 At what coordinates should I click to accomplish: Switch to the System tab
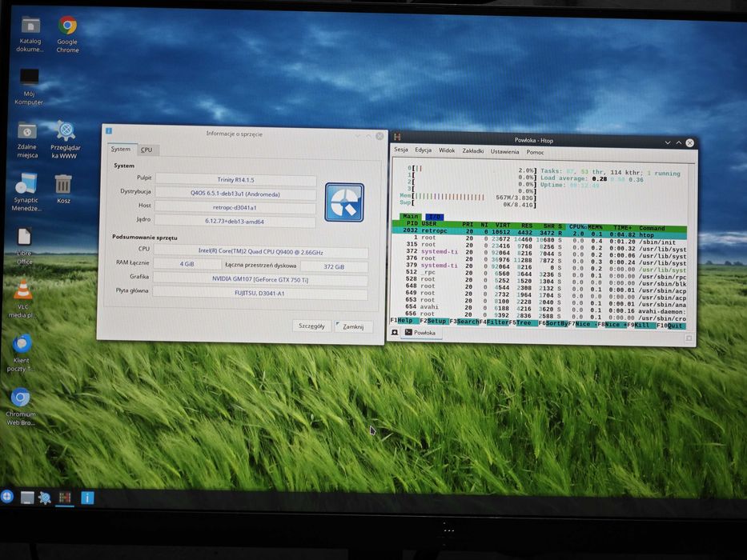pyautogui.click(x=121, y=149)
